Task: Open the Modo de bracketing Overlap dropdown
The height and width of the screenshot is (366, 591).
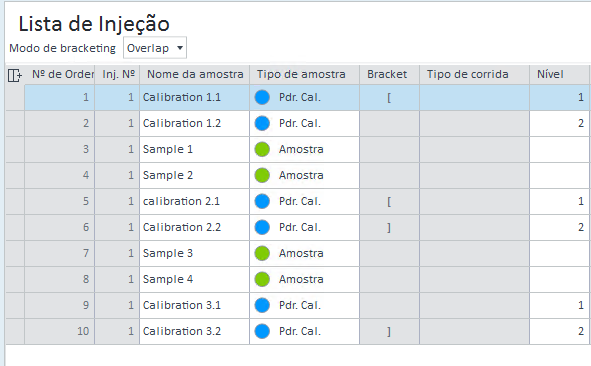Action: (x=155, y=48)
